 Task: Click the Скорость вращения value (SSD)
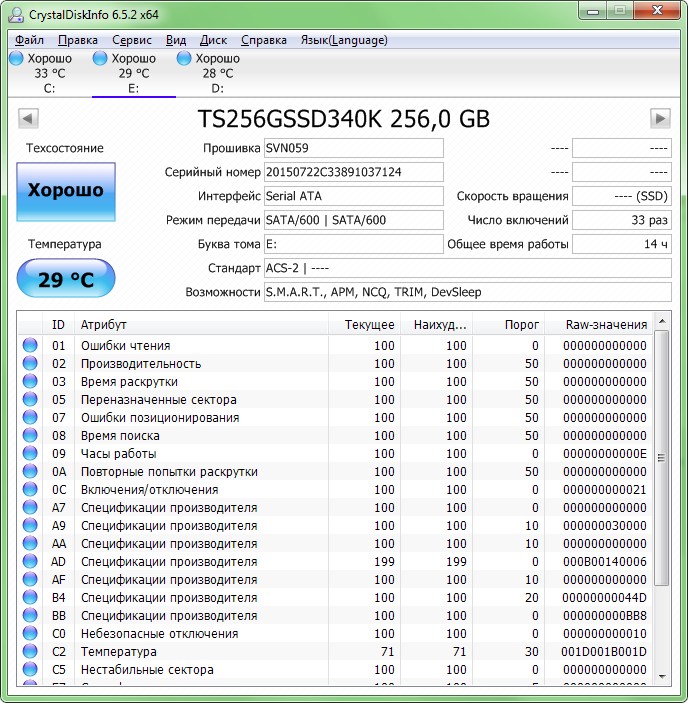(x=622, y=196)
